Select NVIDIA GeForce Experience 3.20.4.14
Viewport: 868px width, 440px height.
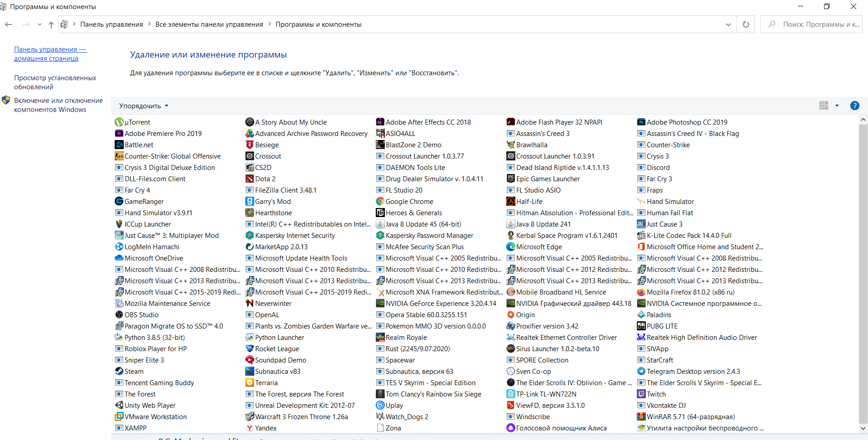(436, 304)
